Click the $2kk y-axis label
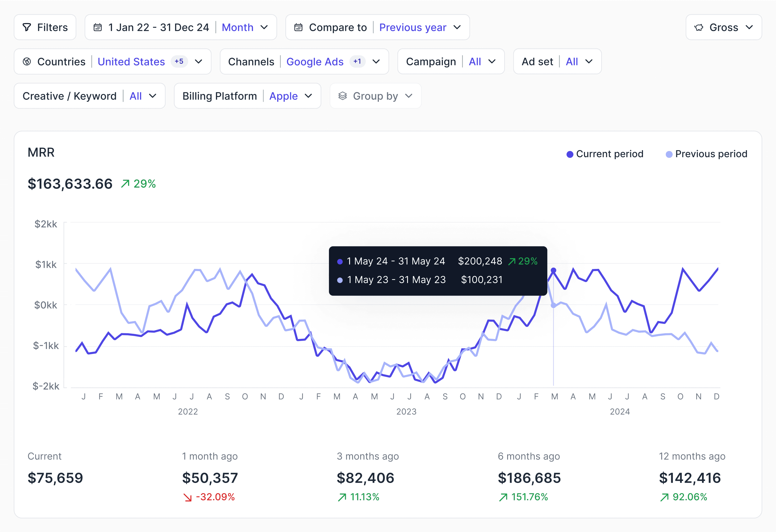Image resolution: width=776 pixels, height=532 pixels. [x=46, y=224]
